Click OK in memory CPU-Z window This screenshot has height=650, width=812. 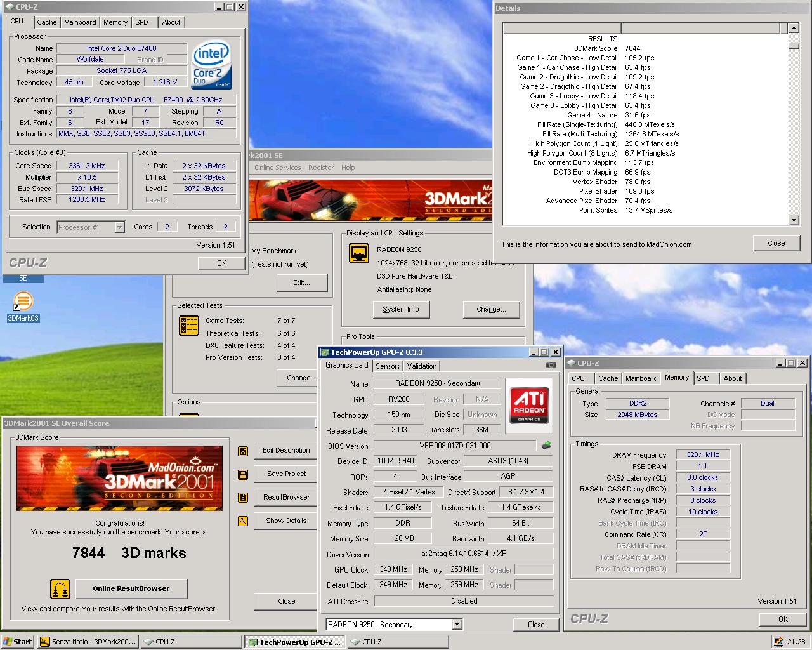(783, 620)
